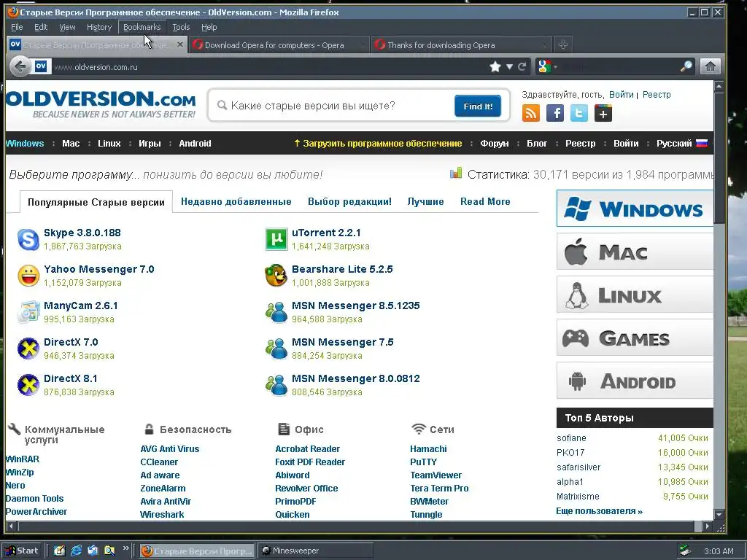Bookmark this page with the star icon
This screenshot has height=560, width=747.
tap(495, 66)
